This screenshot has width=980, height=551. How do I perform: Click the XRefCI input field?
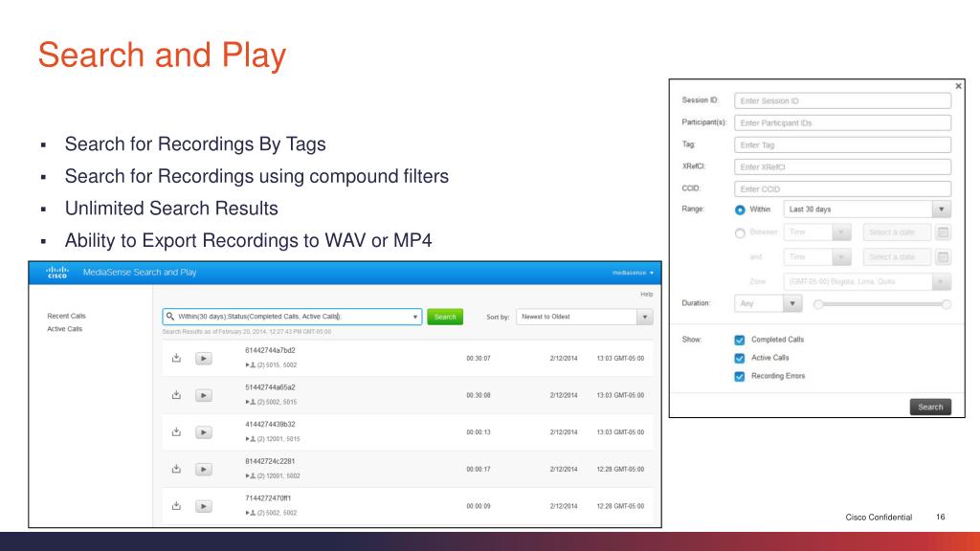[842, 166]
